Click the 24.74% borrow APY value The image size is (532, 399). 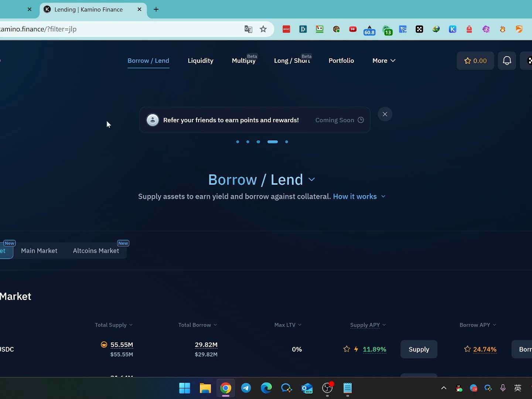pos(485,349)
